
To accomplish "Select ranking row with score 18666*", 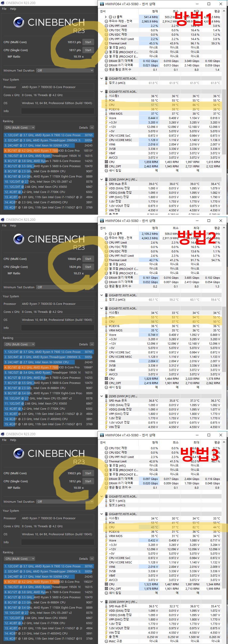I will [49, 367].
